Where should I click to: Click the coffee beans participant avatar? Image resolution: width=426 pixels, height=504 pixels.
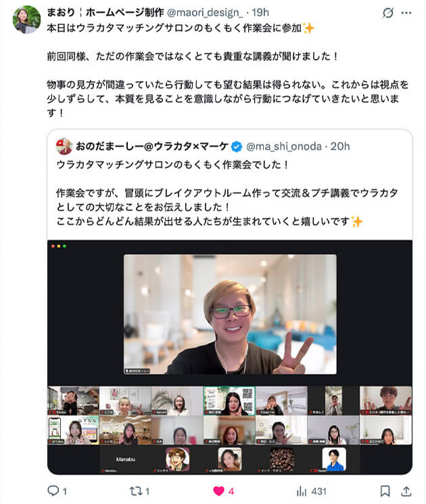(282, 459)
